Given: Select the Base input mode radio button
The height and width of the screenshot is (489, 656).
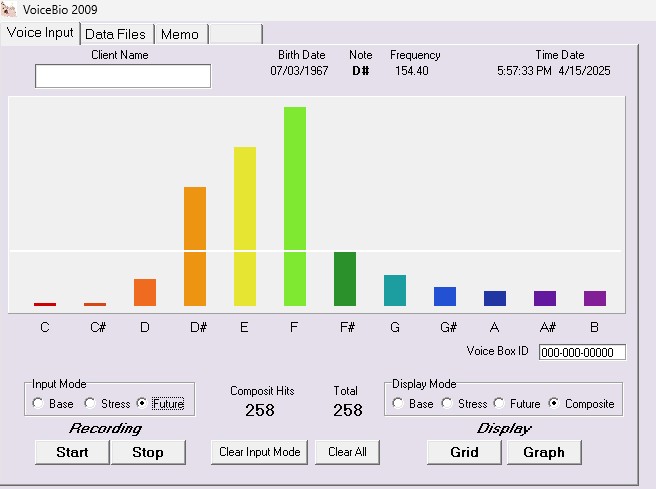Looking at the screenshot, I should pos(38,404).
